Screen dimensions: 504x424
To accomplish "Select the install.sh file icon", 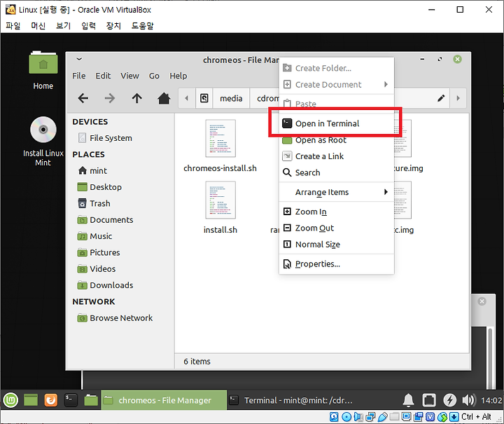I will pyautogui.click(x=220, y=200).
